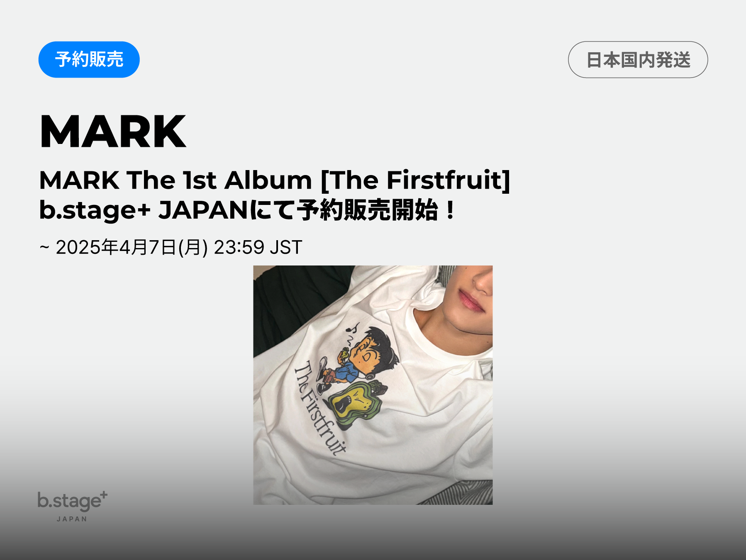Click the b.stage+ JAPANにて予約販売開始! line
This screenshot has width=746, height=560.
click(x=247, y=210)
